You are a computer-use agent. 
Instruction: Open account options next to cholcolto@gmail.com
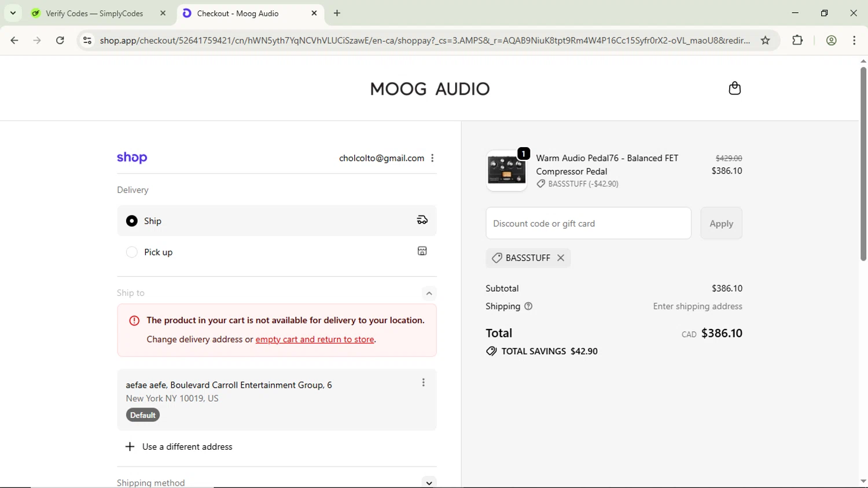click(432, 158)
